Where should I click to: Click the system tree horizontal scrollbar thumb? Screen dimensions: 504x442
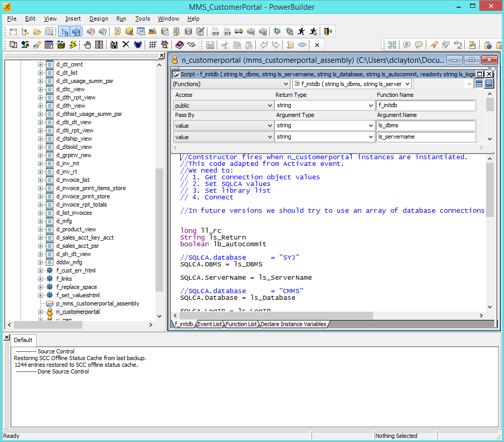click(x=48, y=325)
